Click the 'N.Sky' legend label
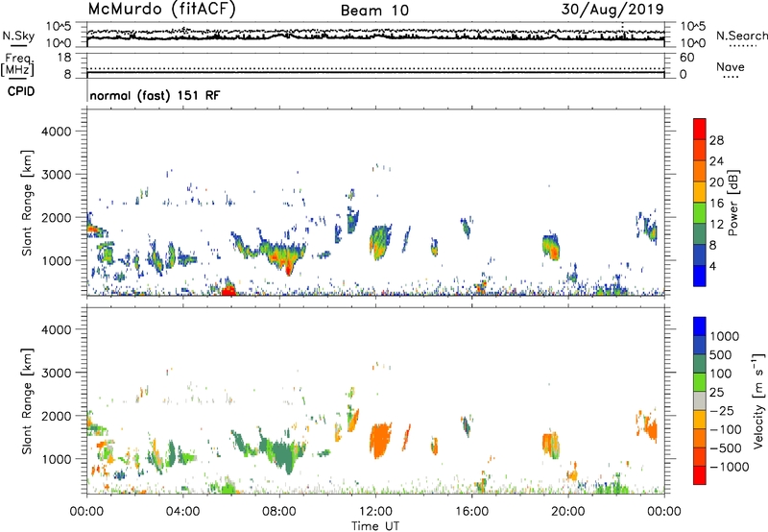The image size is (768, 532). click(18, 36)
